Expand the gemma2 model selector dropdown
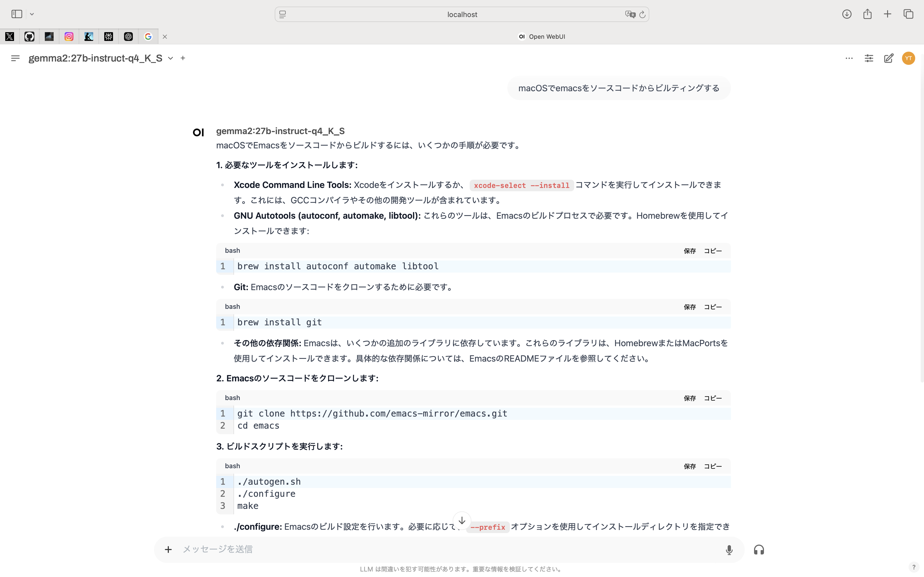924x577 pixels. coord(170,58)
